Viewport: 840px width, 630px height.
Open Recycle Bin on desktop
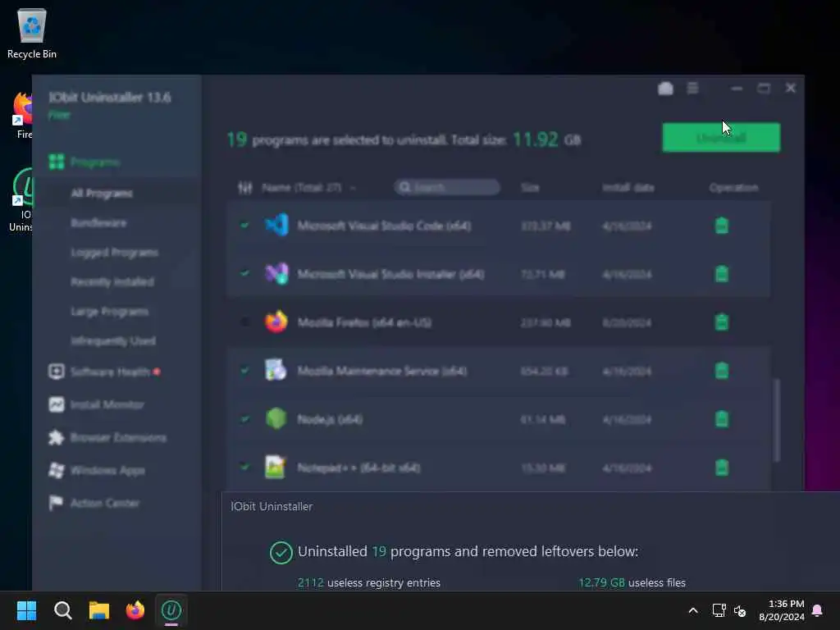point(32,33)
